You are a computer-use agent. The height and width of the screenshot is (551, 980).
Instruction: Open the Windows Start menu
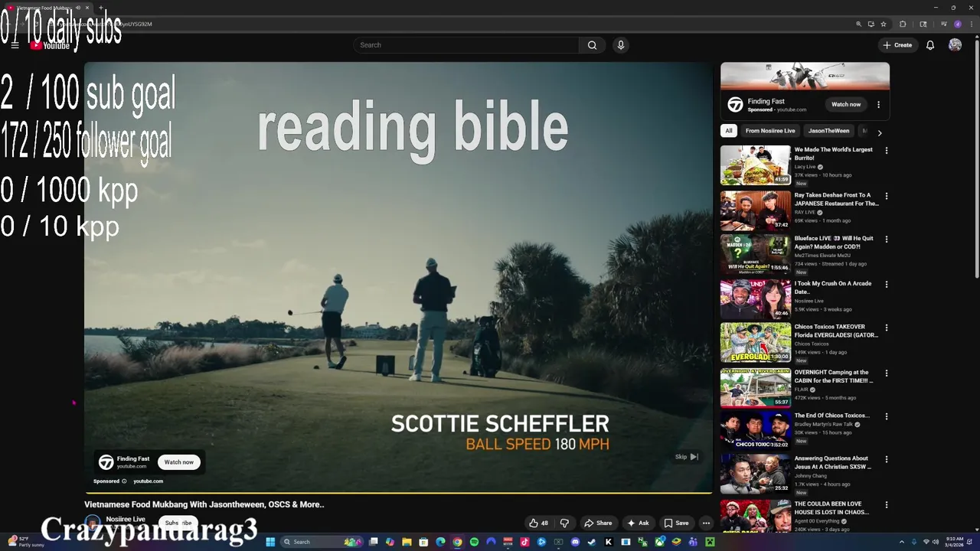coord(270,542)
